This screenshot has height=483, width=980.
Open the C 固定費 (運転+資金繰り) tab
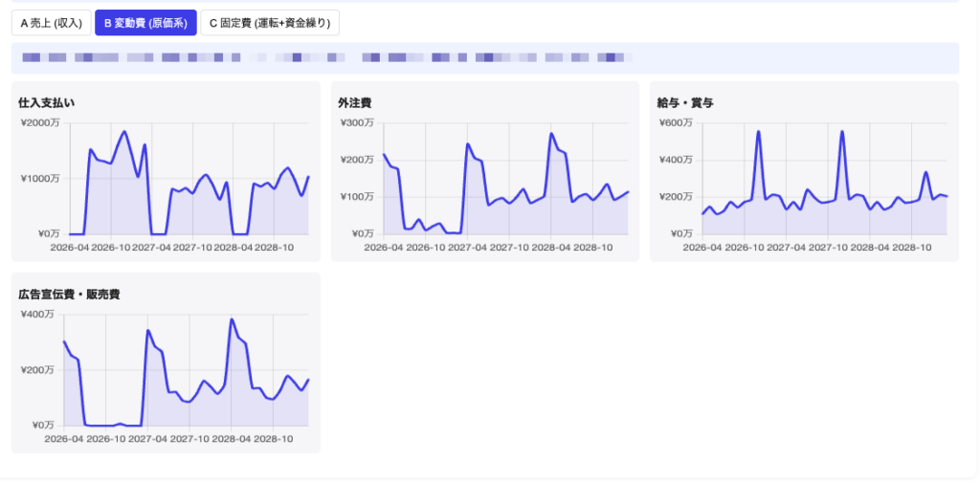(270, 23)
